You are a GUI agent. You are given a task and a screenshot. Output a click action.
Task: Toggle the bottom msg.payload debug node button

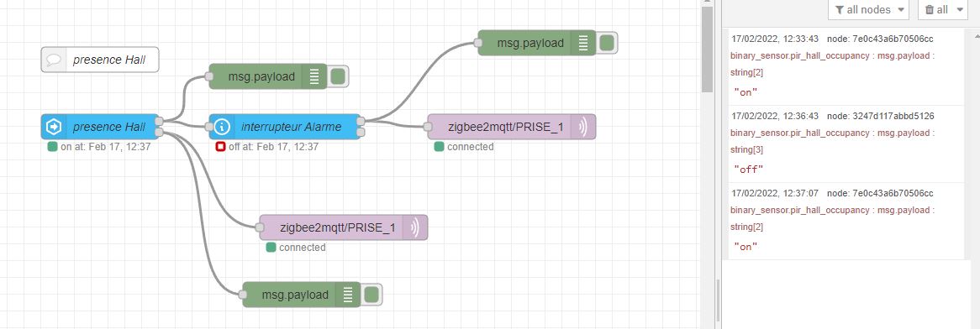(371, 295)
